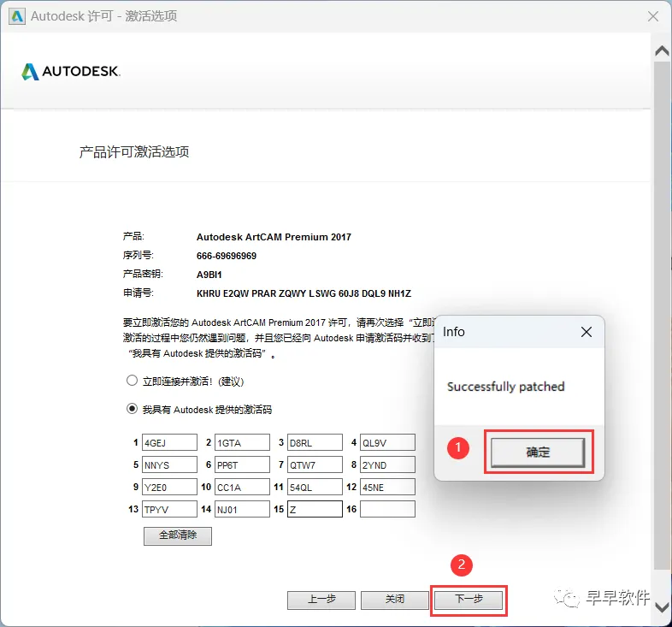Click the empty activation field 16
This screenshot has height=627, width=672.
click(x=387, y=510)
